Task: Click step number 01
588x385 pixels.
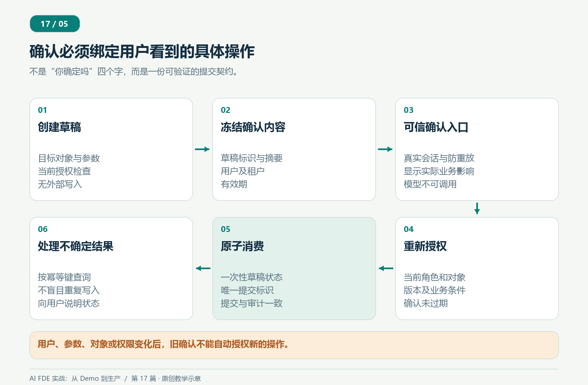Action: tap(42, 110)
